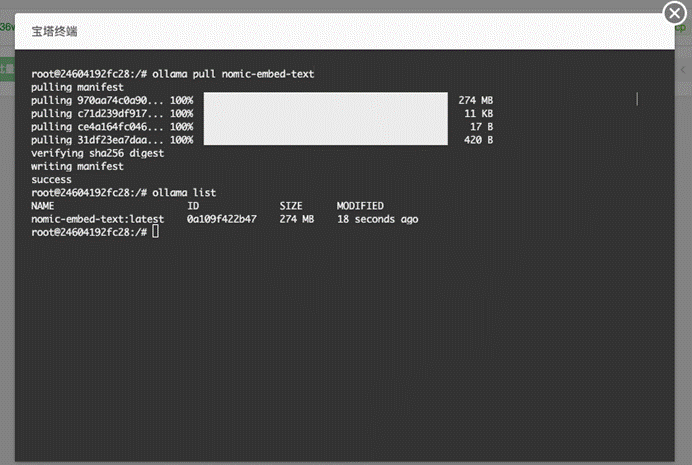Click the 'pulling c71d239df917...' line

click(112, 113)
